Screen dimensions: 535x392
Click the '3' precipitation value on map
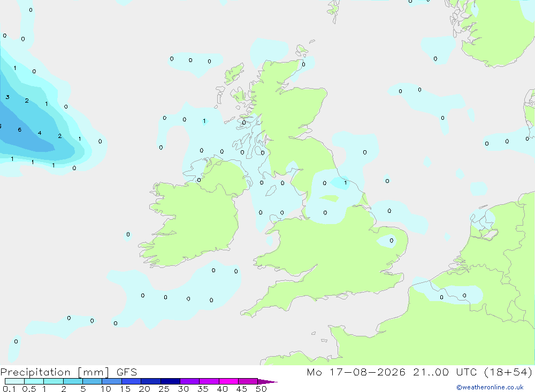[7, 97]
